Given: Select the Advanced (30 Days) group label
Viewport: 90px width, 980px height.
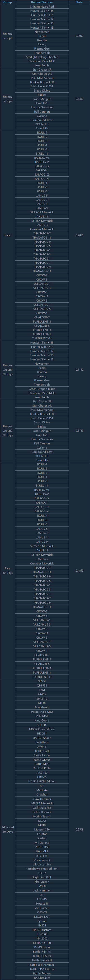Looking at the screenshot, I should 8,829.
